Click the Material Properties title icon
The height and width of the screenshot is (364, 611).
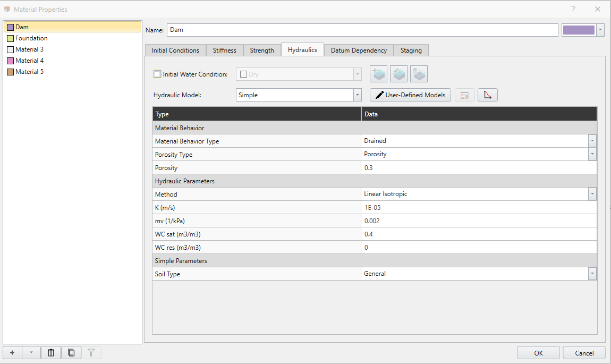pyautogui.click(x=7, y=9)
